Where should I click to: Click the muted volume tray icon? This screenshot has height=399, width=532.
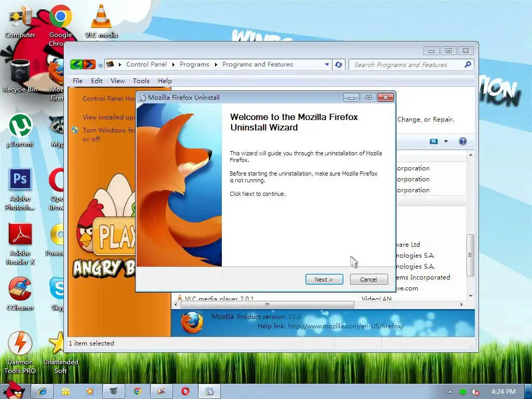(475, 392)
